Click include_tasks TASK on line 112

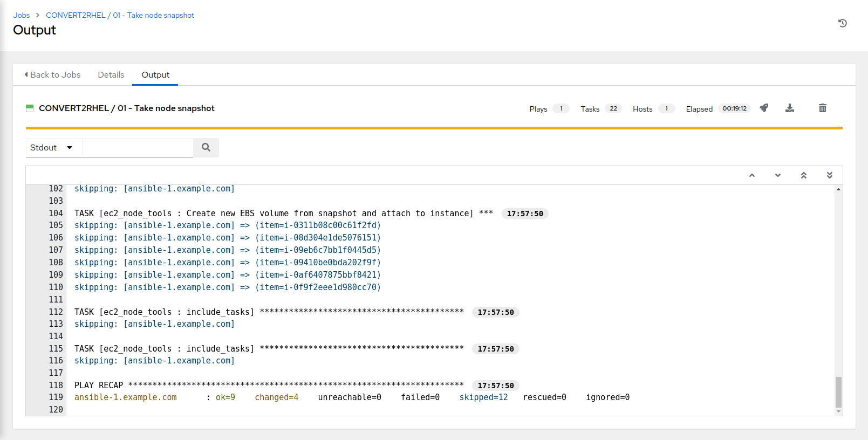[269, 312]
